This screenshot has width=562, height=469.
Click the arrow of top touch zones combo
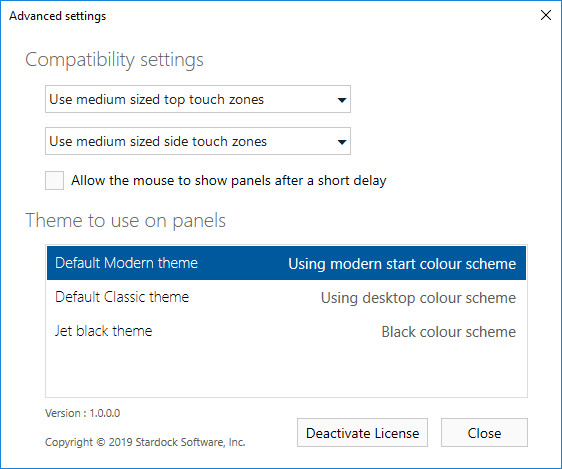[342, 100]
